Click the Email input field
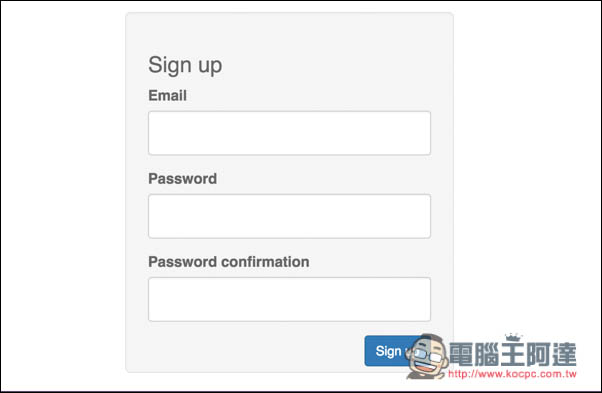The height and width of the screenshot is (393, 602). tap(289, 133)
